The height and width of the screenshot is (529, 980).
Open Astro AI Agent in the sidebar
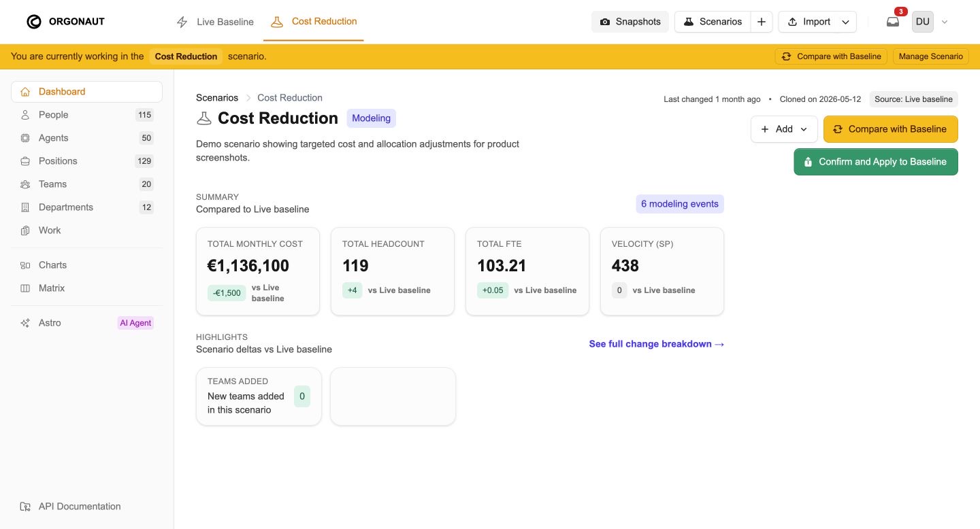87,323
